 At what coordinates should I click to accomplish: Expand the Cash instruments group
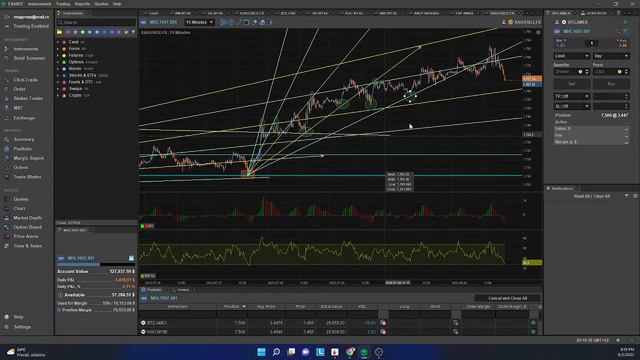58,42
